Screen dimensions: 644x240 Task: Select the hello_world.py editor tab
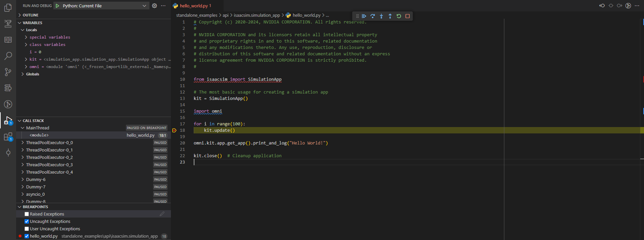click(x=193, y=6)
